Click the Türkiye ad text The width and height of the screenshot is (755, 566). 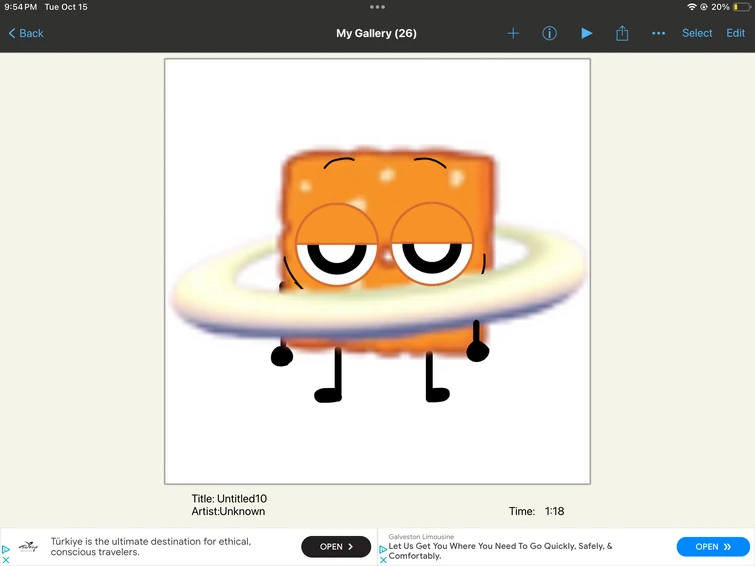151,547
